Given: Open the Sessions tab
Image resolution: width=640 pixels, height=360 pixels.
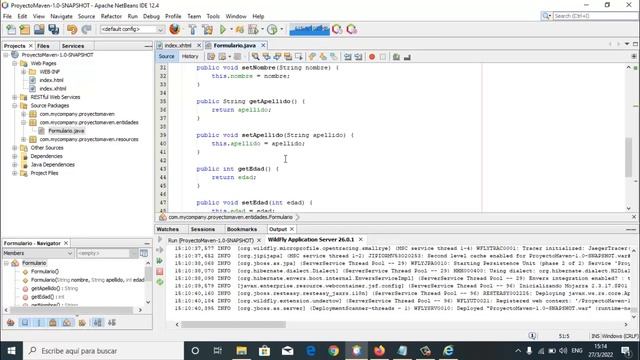Looking at the screenshot, I should (202, 229).
